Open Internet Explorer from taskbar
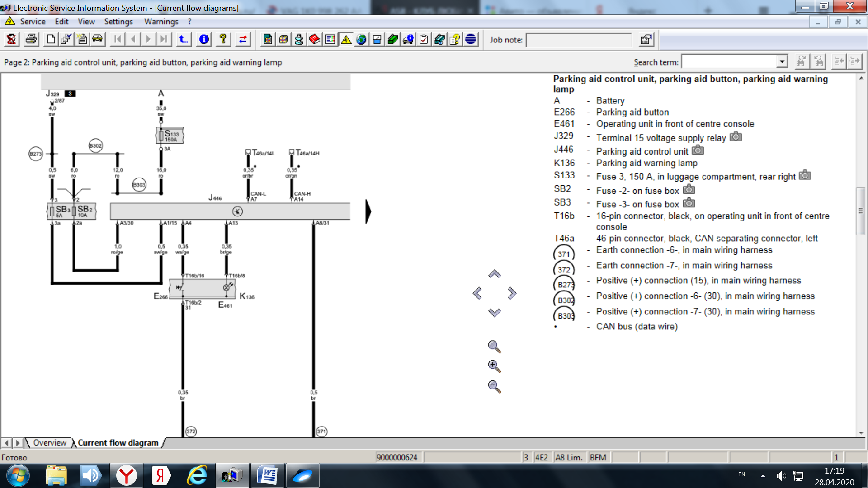 pos(197,475)
